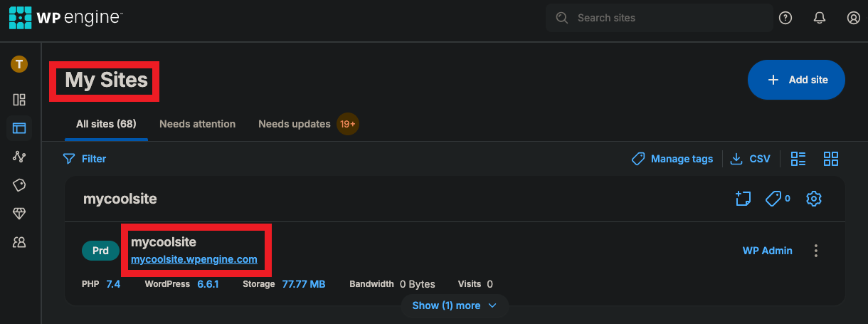Open the user profile icon
The width and height of the screenshot is (868, 324).
coord(854,18)
